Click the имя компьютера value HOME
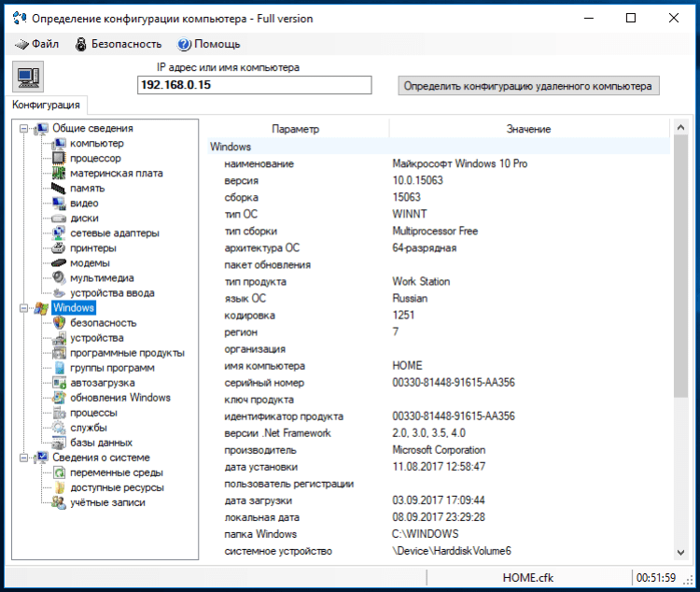 coord(407,366)
